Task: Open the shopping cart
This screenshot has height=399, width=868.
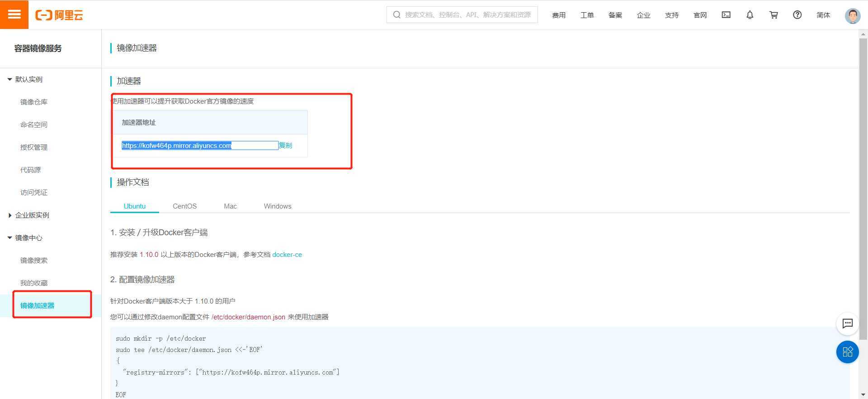Action: tap(774, 15)
